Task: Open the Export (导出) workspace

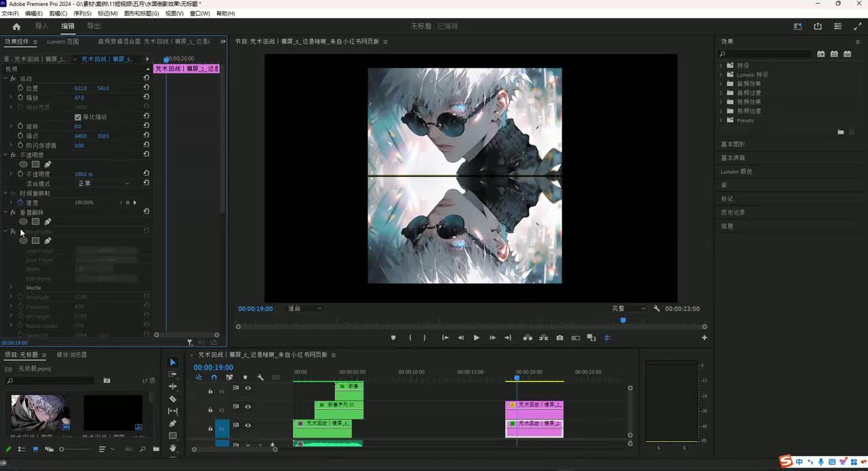Action: 94,26
